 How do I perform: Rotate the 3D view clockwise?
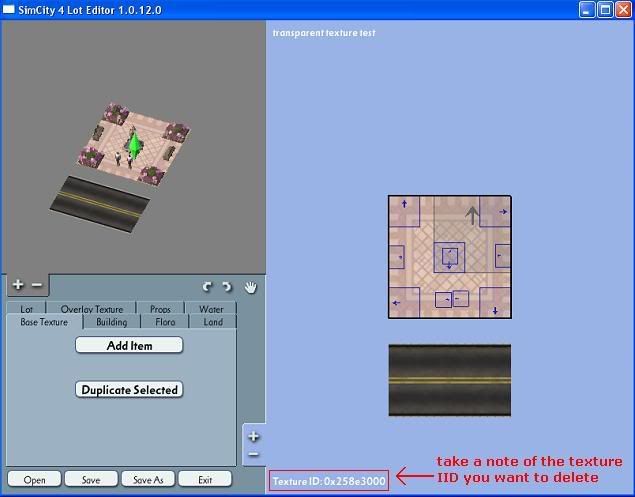tap(227, 287)
